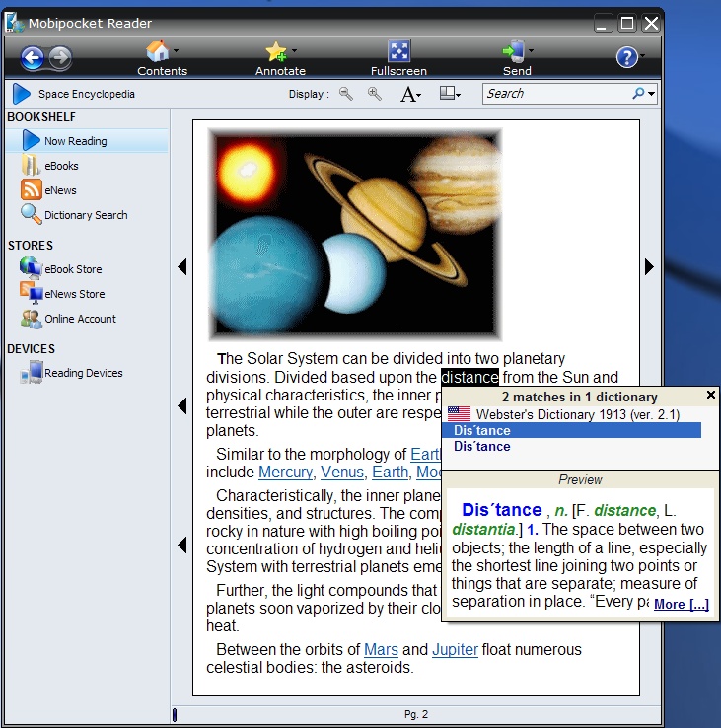This screenshot has height=728, width=721.
Task: Minimize the Mobipocket Reader window
Action: coord(603,23)
